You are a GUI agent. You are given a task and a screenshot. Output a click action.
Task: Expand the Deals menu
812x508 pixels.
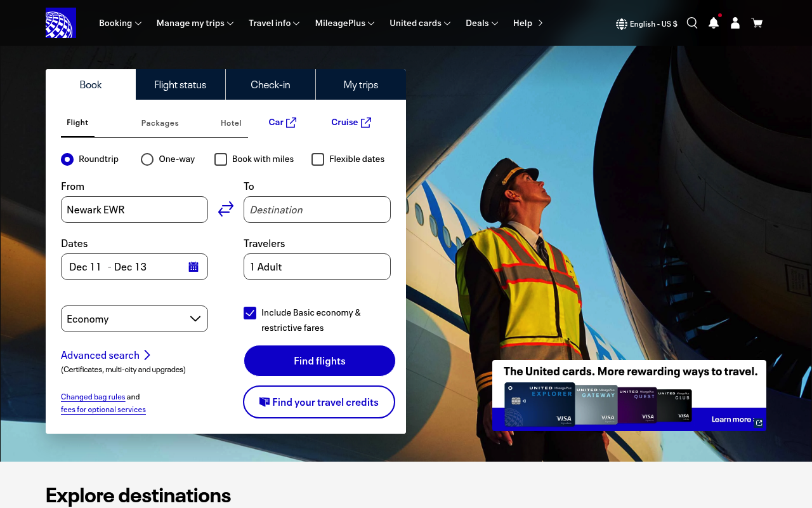pyautogui.click(x=481, y=23)
